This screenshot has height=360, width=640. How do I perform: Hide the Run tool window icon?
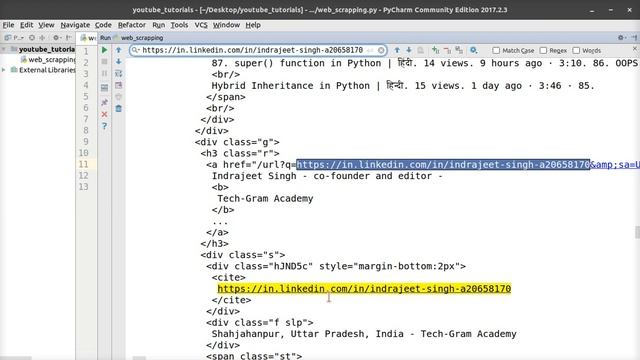point(634,38)
